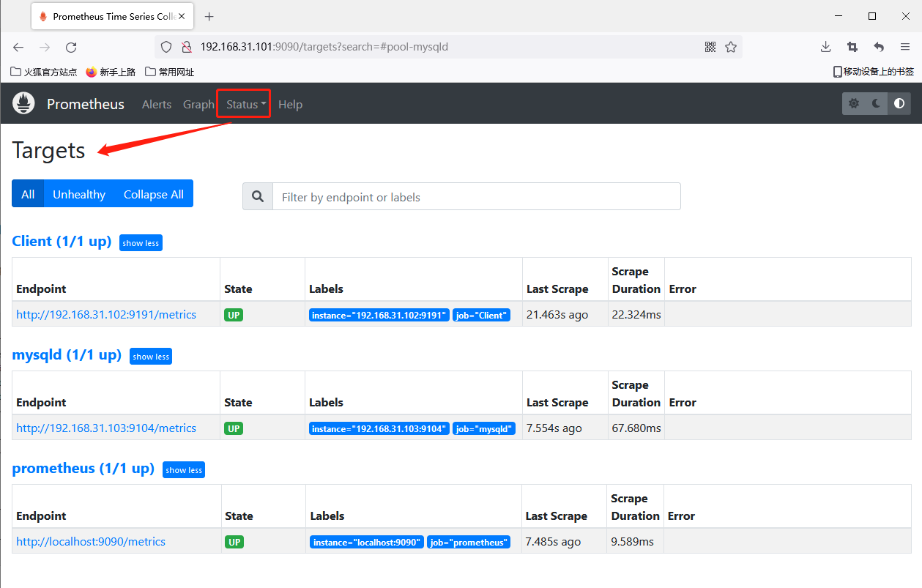Screen dimensions: 922x588
Task: Switch to the light theme gear icon
Action: coord(854,104)
